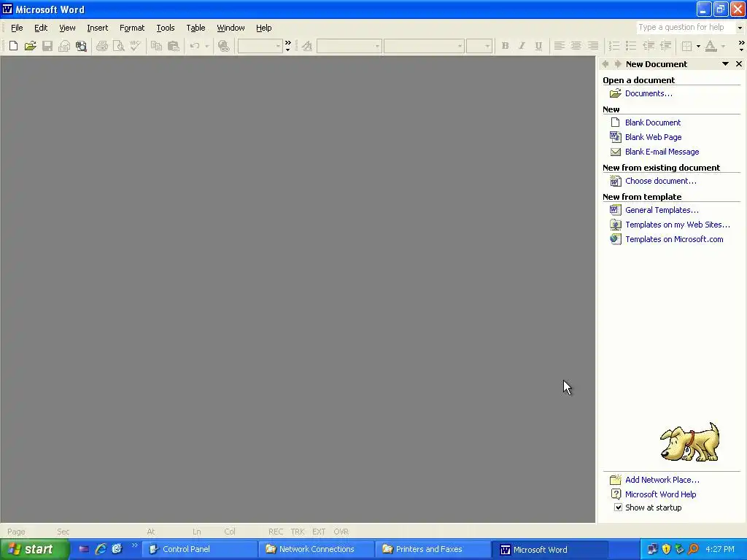The height and width of the screenshot is (560, 747).
Task: Uncheck Show at startup checkbox
Action: (x=618, y=507)
